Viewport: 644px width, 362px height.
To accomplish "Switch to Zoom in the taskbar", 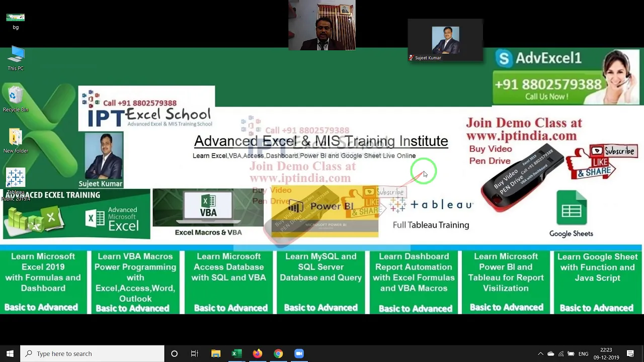I will pyautogui.click(x=299, y=353).
